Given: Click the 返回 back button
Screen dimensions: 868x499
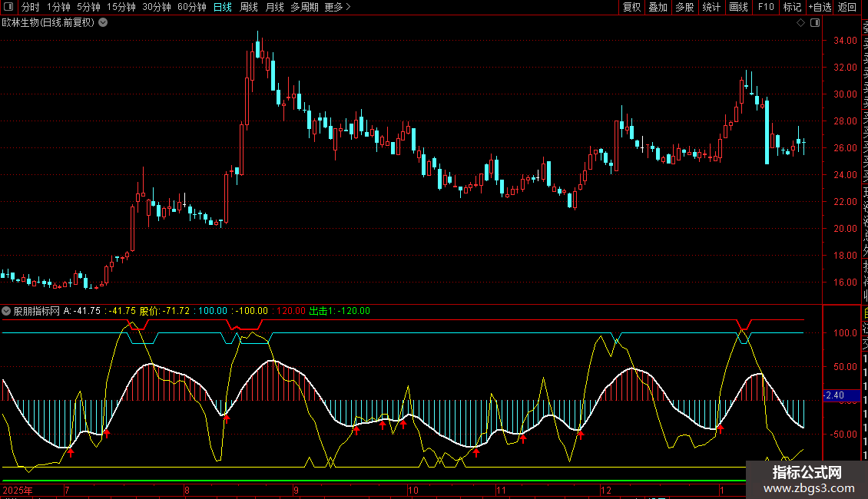Looking at the screenshot, I should pos(847,8).
